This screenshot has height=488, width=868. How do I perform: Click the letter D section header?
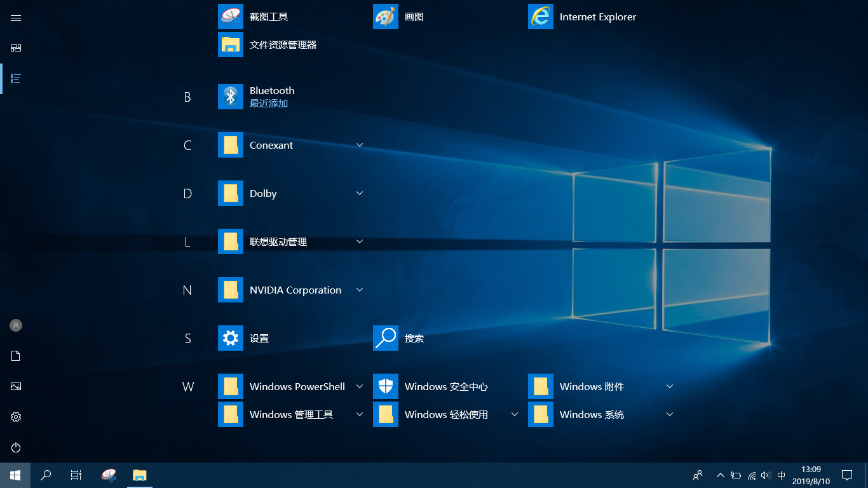tap(187, 194)
